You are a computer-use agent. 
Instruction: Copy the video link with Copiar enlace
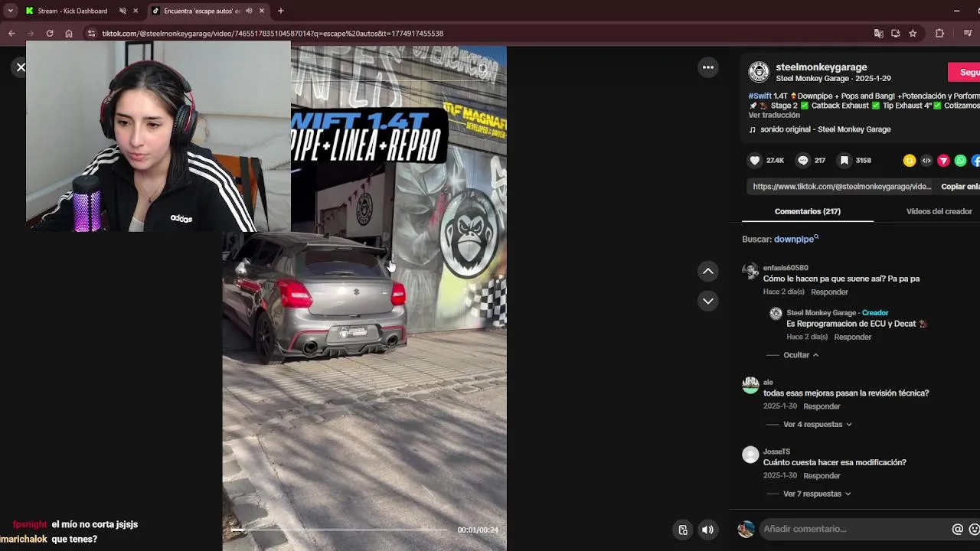[x=960, y=187]
